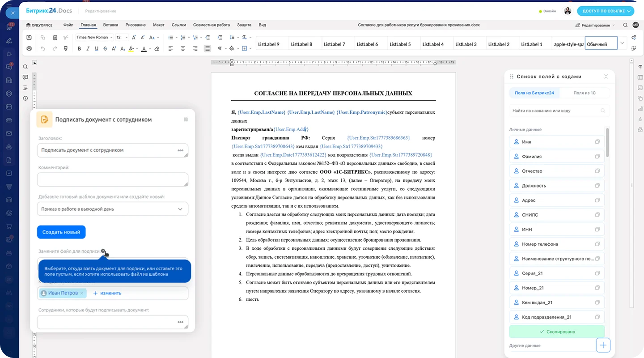The width and height of the screenshot is (644, 358).
Task: Open the info icon in the editor left sidebar
Action: (x=25, y=98)
